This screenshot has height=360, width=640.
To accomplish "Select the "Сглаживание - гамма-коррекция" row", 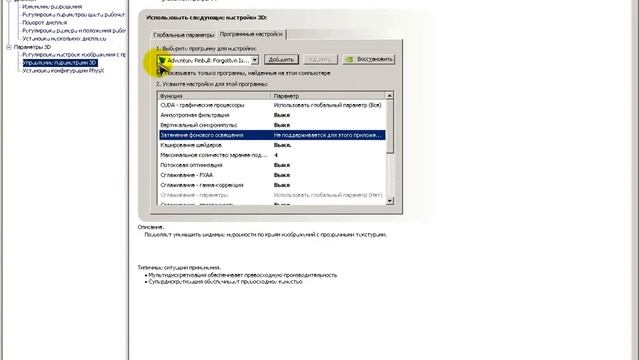I will coord(272,185).
